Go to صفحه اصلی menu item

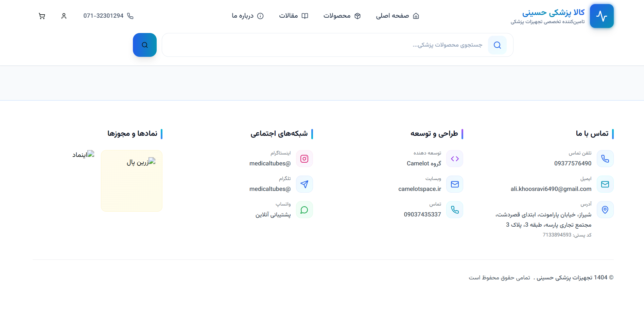[397, 16]
